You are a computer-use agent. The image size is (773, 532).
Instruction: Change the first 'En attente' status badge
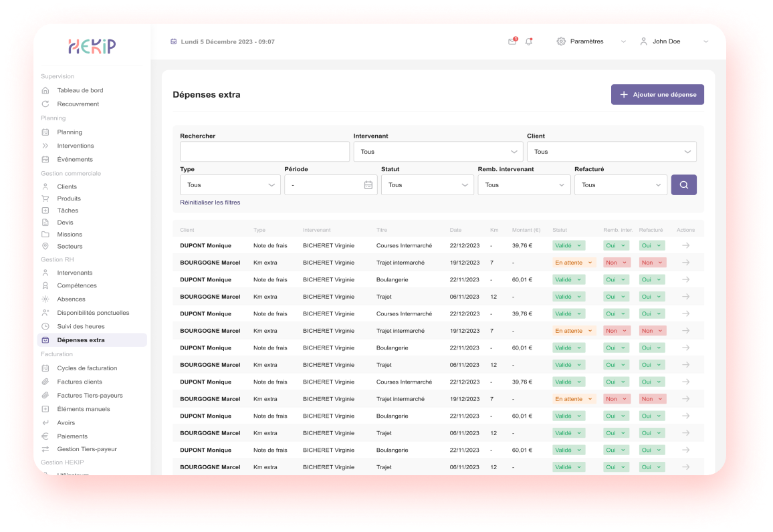tap(574, 263)
